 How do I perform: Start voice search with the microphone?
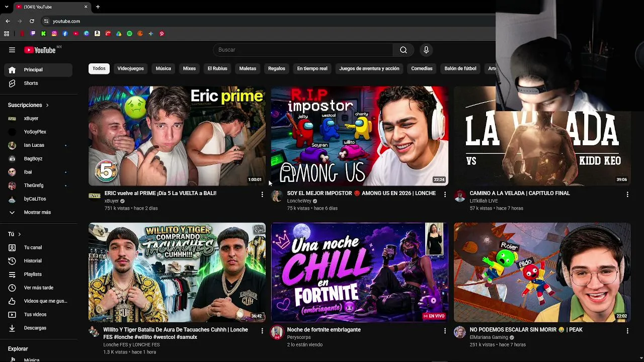pyautogui.click(x=426, y=50)
